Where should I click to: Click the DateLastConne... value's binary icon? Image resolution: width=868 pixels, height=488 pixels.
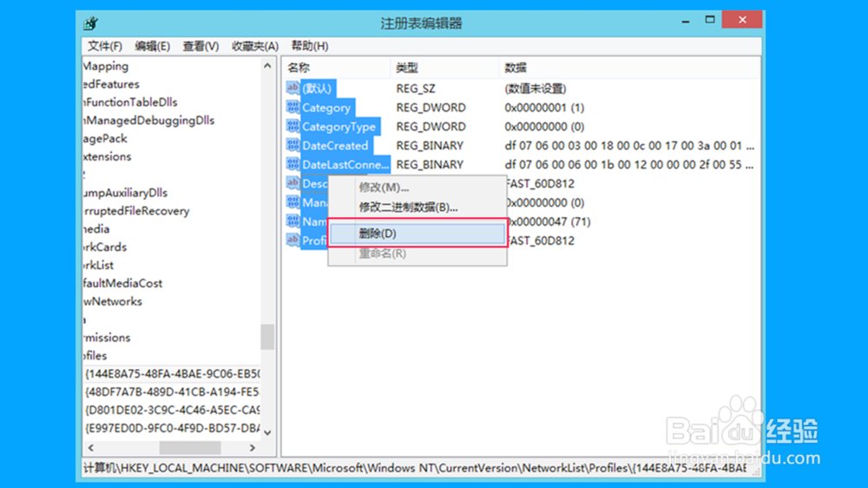(293, 164)
